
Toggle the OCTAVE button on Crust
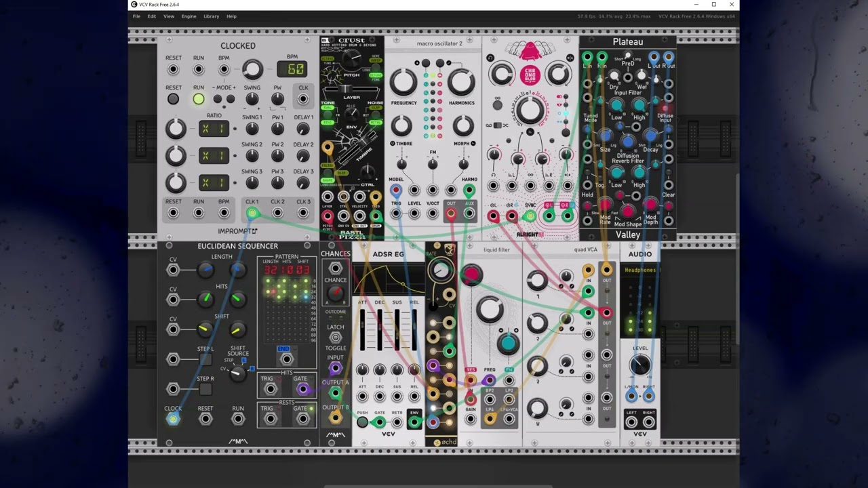(x=328, y=59)
